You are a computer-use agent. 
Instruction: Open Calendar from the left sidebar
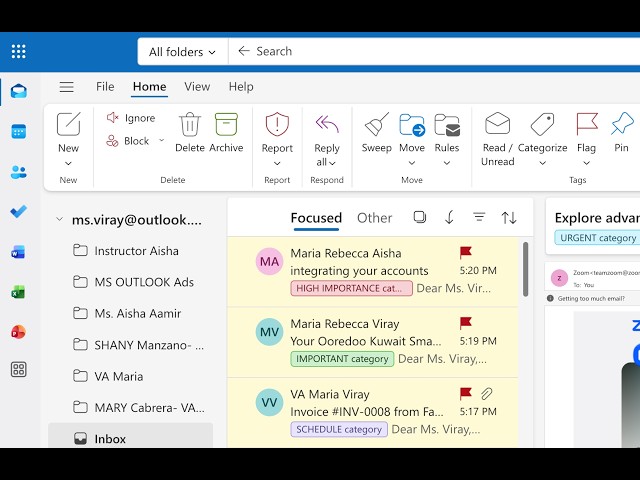click(19, 131)
